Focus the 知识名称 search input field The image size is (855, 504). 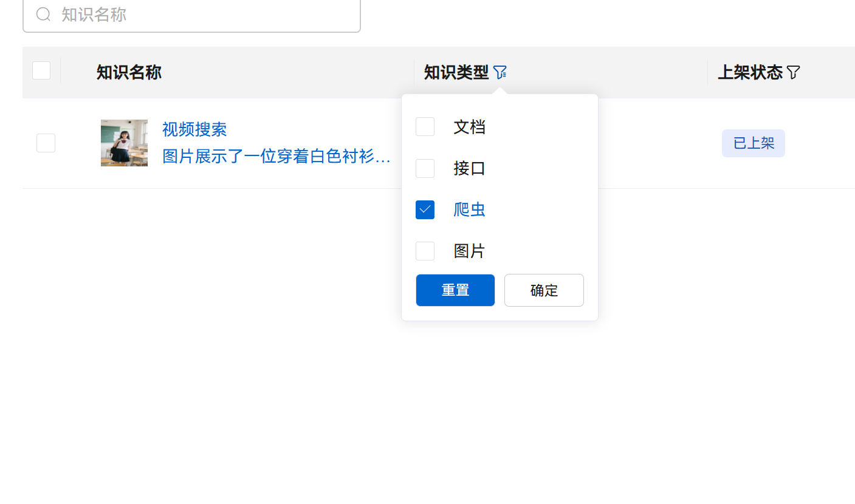[x=207, y=15]
